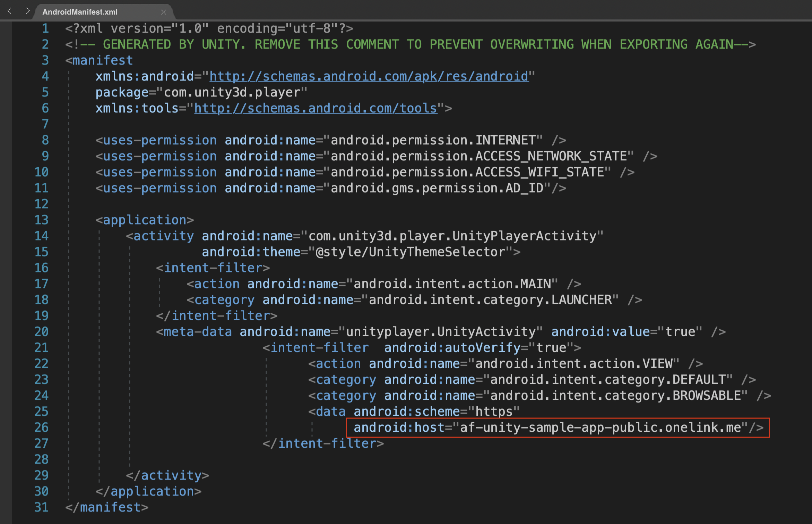Click the LAUNCHER category line
This screenshot has width=812, height=524.
tap(414, 300)
